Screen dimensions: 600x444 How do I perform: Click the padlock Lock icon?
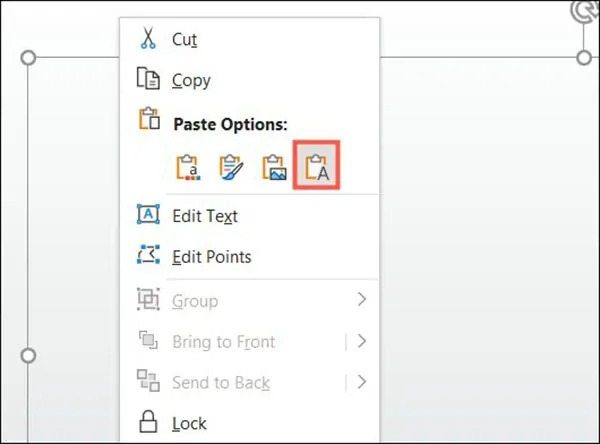click(148, 421)
